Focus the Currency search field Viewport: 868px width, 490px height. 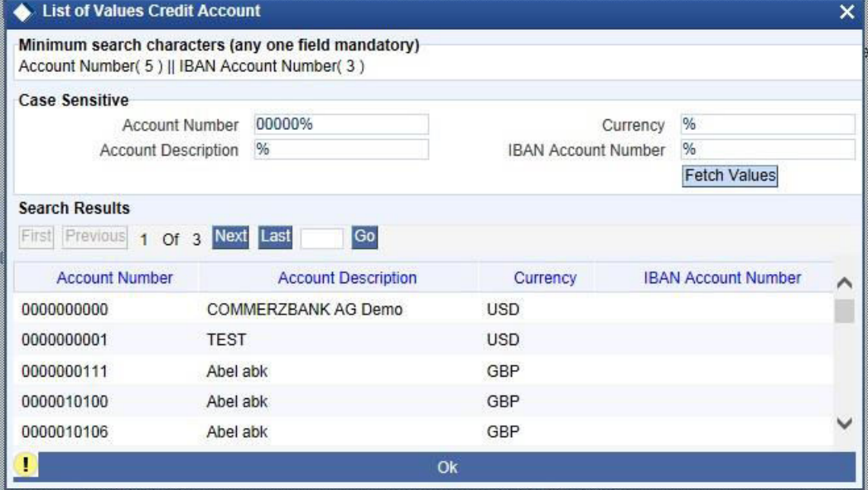pyautogui.click(x=768, y=124)
